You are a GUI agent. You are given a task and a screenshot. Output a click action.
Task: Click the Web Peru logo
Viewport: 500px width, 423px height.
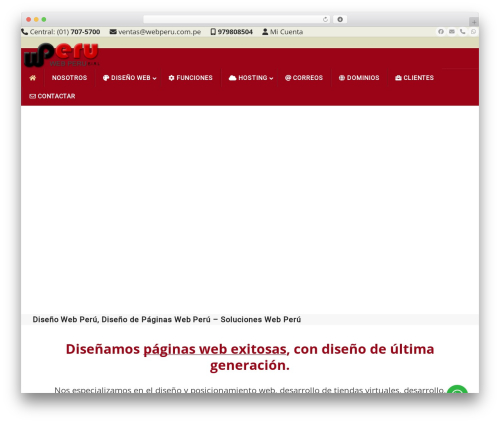click(x=61, y=55)
